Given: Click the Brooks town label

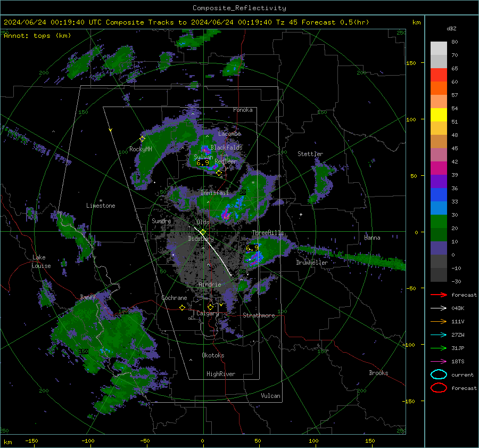Looking at the screenshot, I should click(x=378, y=373).
